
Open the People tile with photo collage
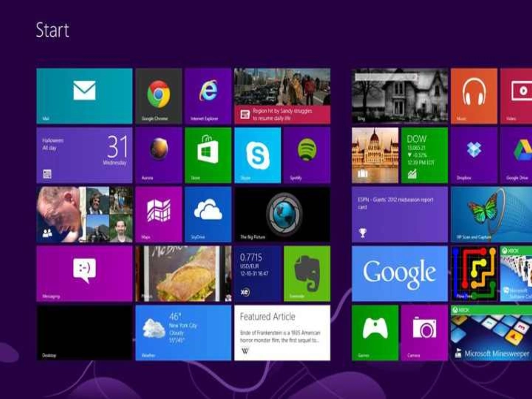coord(84,214)
